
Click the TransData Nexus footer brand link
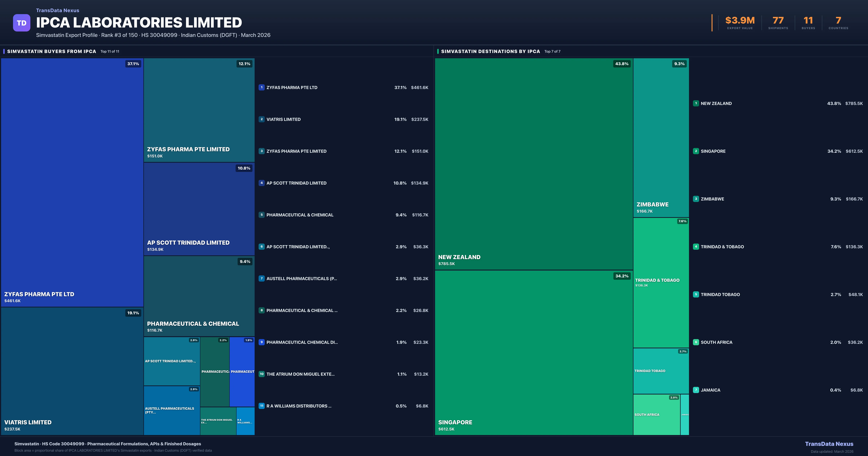tap(829, 444)
